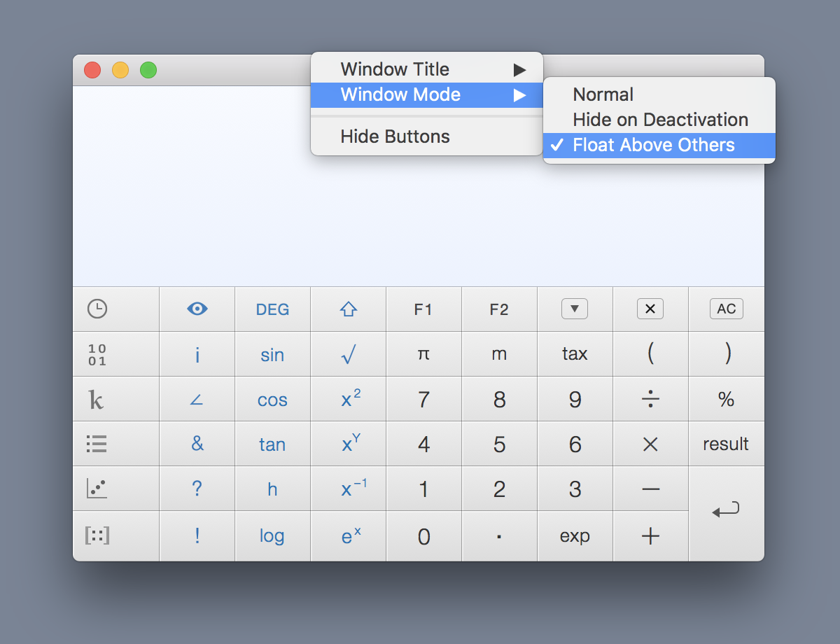The width and height of the screenshot is (840, 644).
Task: Click the digit 7 key
Action: (x=423, y=399)
